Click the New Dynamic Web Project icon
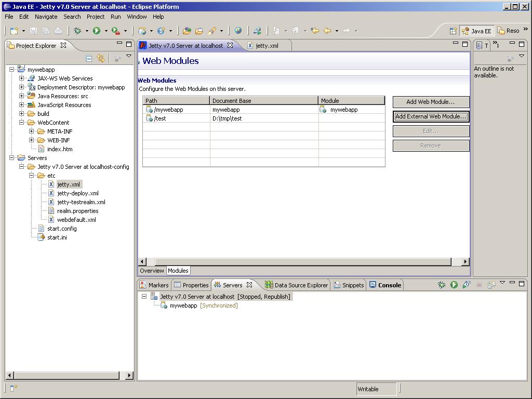This screenshot has width=532, height=399. [142, 31]
